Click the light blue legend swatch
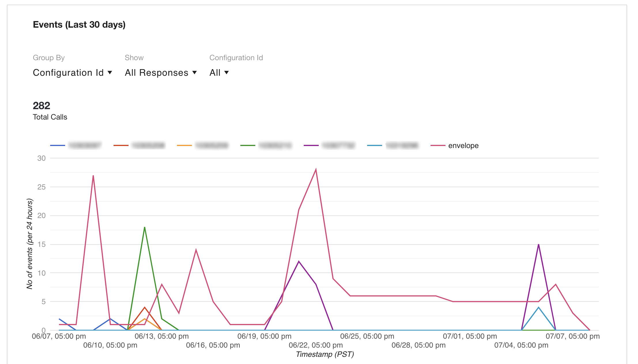The width and height of the screenshot is (638, 364). (374, 145)
